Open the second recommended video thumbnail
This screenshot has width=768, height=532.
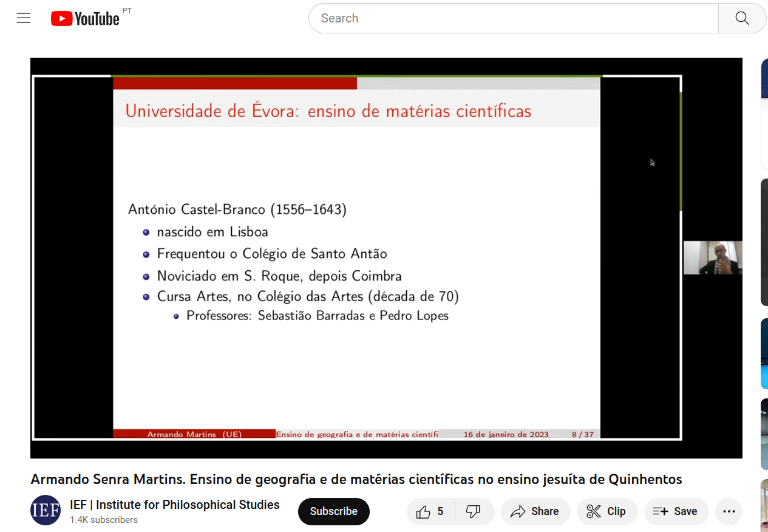point(764,242)
